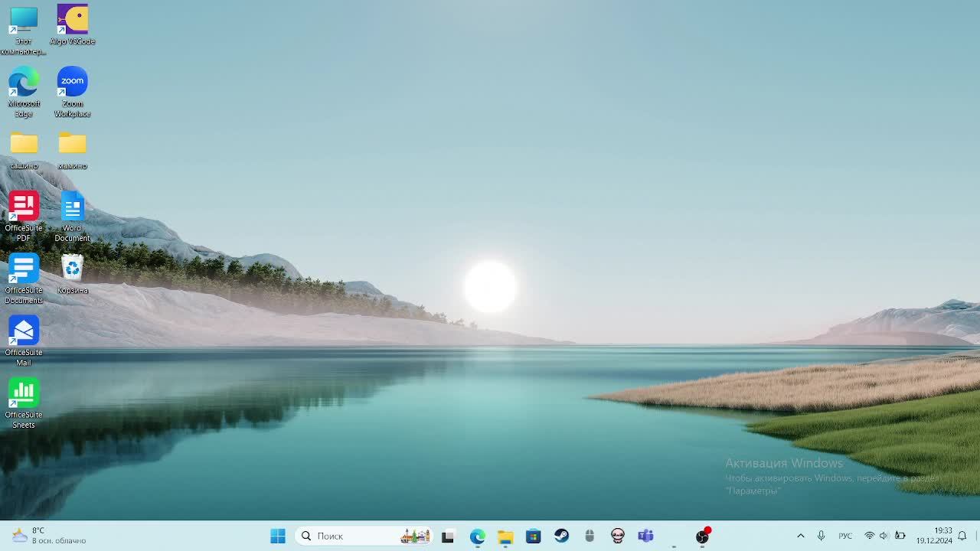Image resolution: width=980 pixels, height=551 pixels.
Task: Open Microsoft Edge from the taskbar
Action: [x=477, y=536]
